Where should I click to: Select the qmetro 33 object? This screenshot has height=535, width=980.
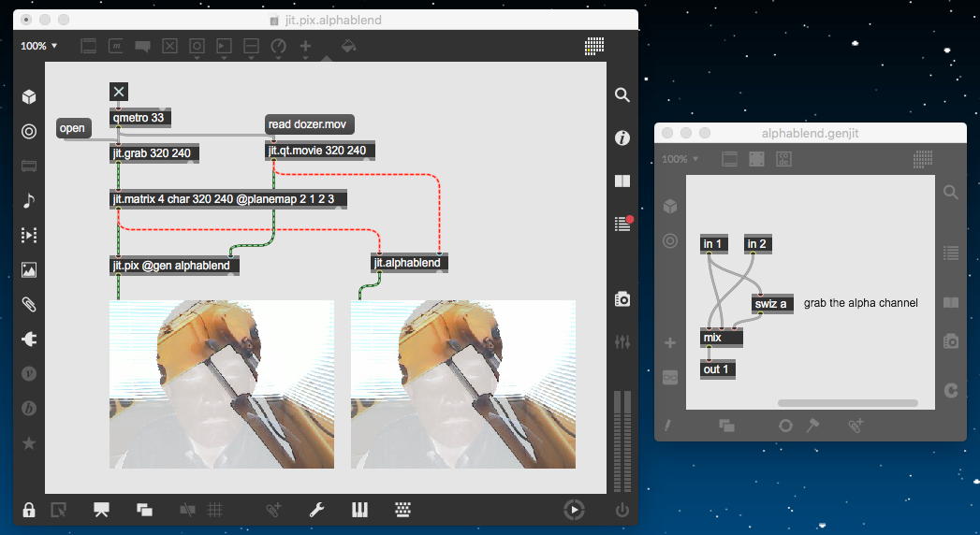pos(140,117)
